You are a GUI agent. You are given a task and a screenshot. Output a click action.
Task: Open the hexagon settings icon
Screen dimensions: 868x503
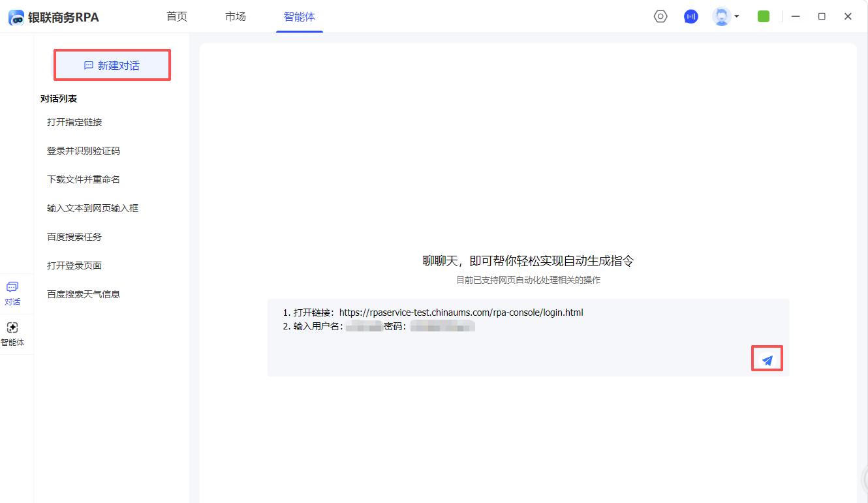[x=660, y=17]
